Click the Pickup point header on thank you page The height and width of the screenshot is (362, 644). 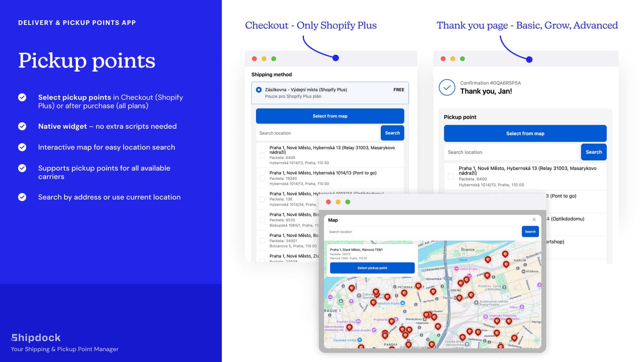pos(460,117)
